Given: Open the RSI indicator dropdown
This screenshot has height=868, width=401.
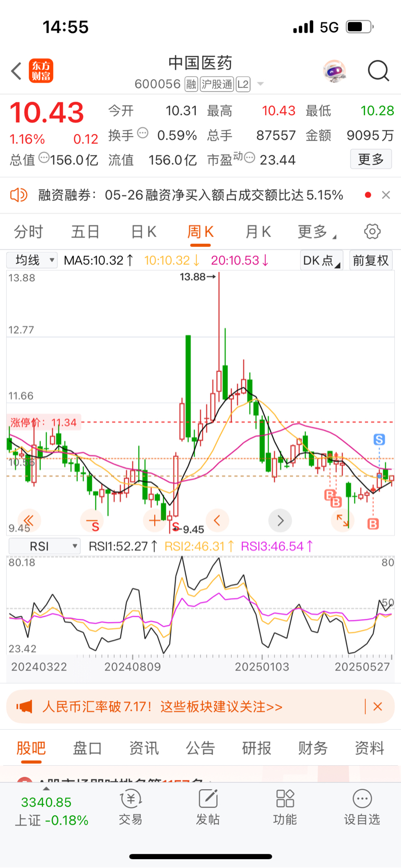Looking at the screenshot, I should click(x=44, y=546).
